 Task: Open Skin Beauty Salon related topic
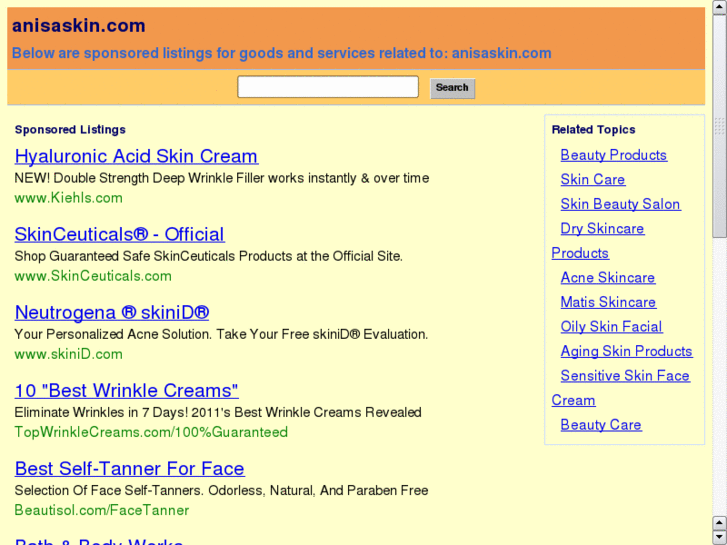620,204
